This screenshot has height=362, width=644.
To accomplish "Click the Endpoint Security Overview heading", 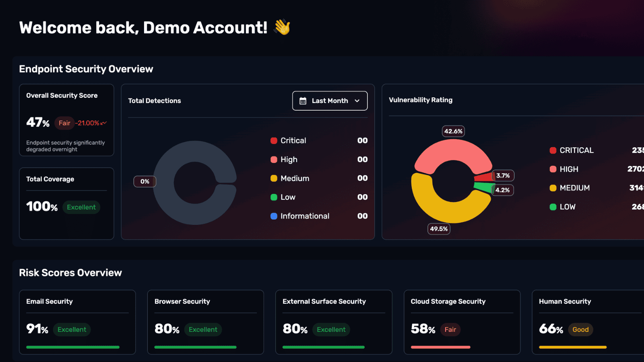I will tap(86, 69).
